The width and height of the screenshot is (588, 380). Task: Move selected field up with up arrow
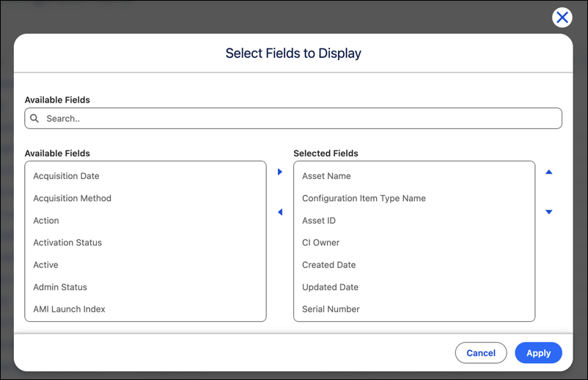[x=548, y=172]
